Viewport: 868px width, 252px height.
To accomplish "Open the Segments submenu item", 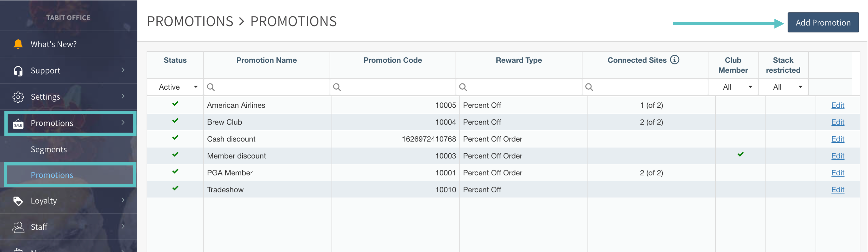I will (49, 149).
